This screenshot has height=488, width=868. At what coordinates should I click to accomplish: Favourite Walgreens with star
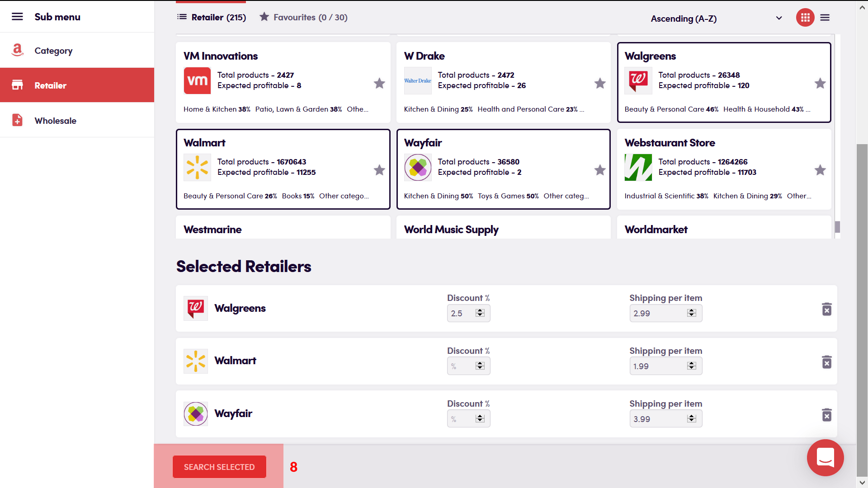pos(820,83)
